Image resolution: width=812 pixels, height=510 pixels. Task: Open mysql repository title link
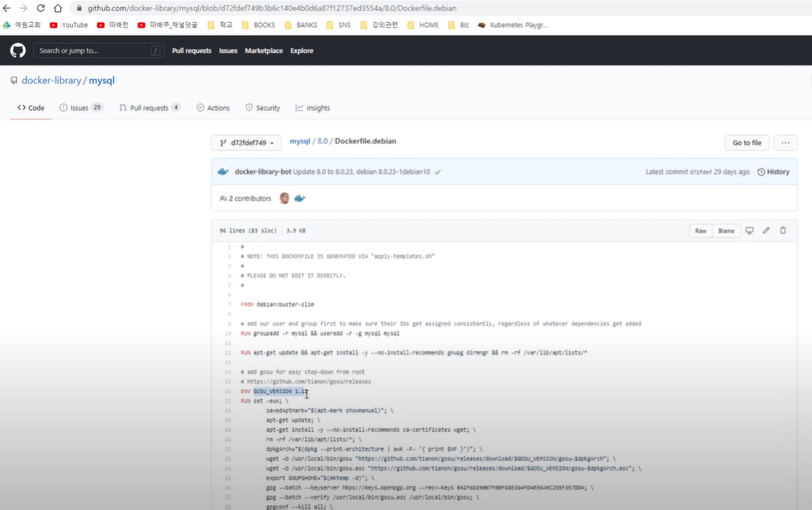tap(102, 81)
